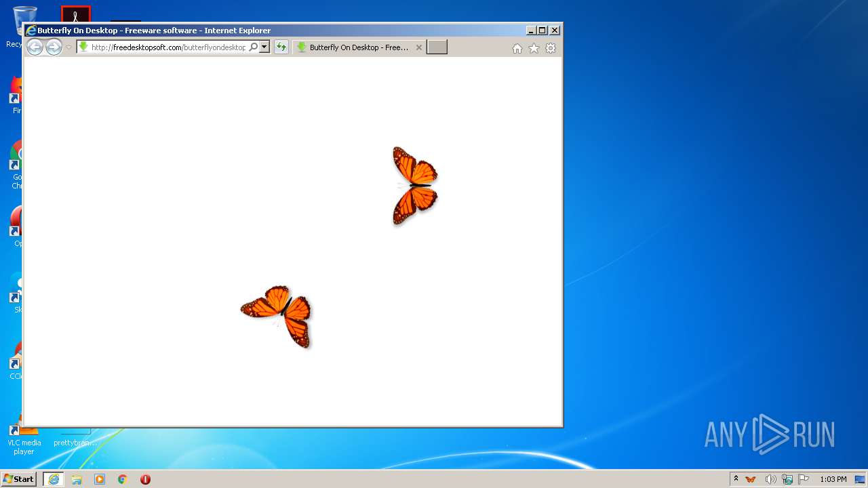Click the Show Desktop button on taskbar
The image size is (868, 488).
pyautogui.click(x=861, y=479)
